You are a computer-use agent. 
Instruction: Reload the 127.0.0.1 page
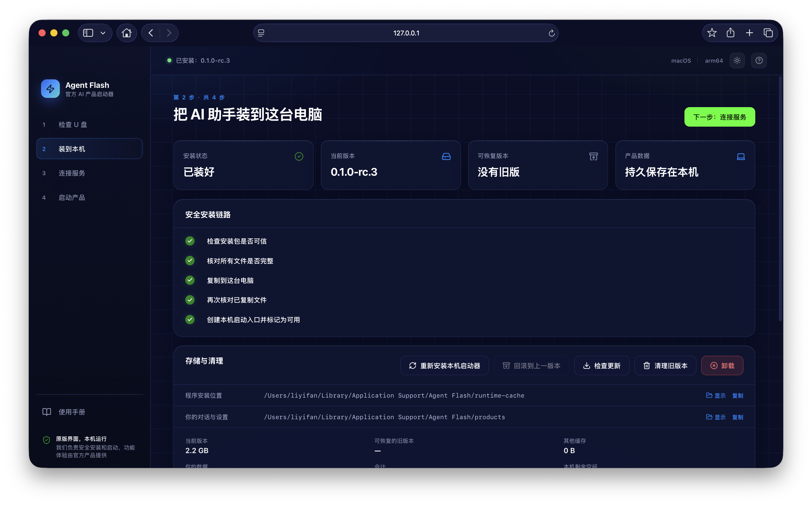(551, 33)
